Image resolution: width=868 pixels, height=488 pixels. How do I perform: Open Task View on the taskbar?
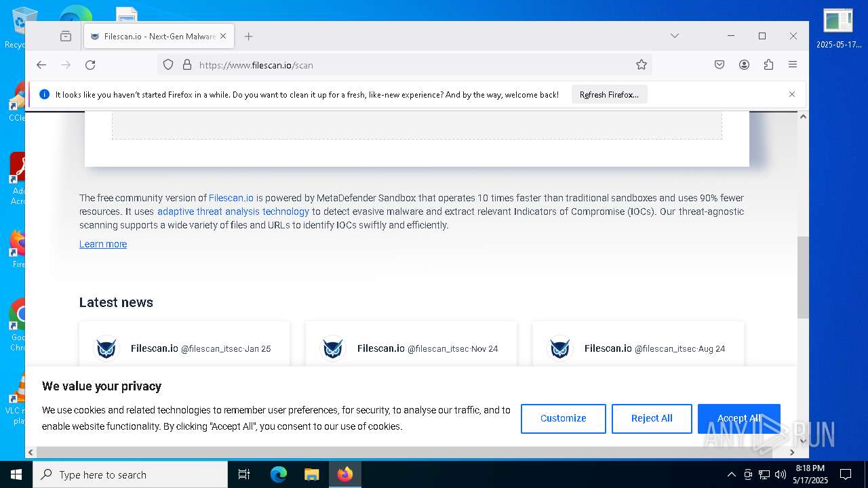pos(244,474)
